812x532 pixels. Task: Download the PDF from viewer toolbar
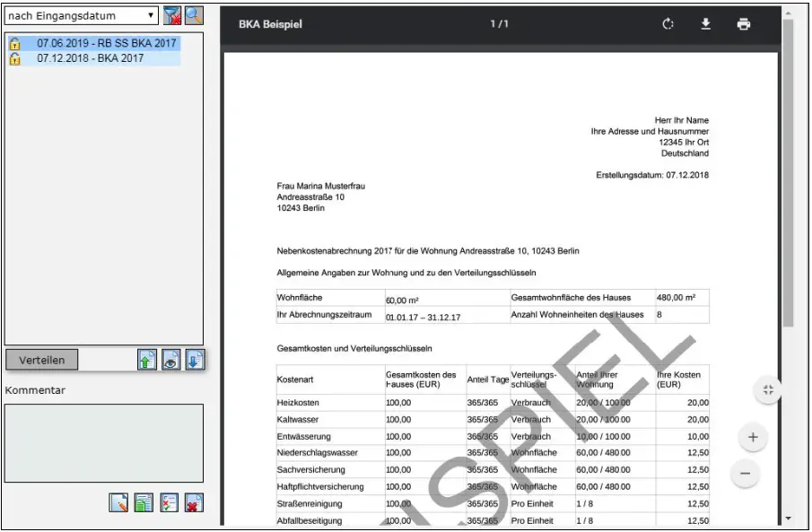706,24
